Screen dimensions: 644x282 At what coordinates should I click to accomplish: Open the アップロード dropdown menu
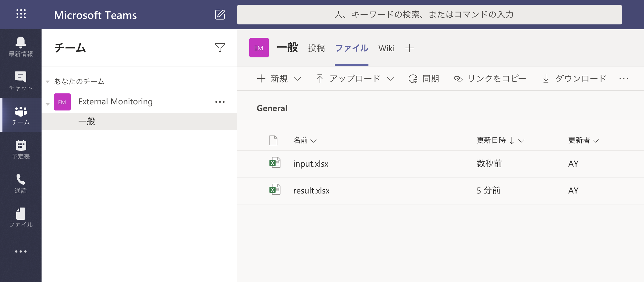(355, 79)
